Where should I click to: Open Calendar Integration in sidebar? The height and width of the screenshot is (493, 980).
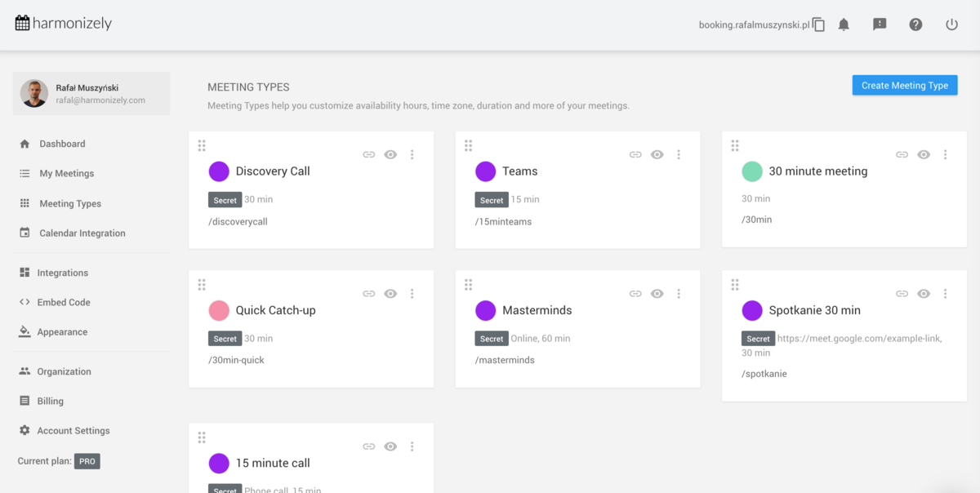tap(82, 233)
